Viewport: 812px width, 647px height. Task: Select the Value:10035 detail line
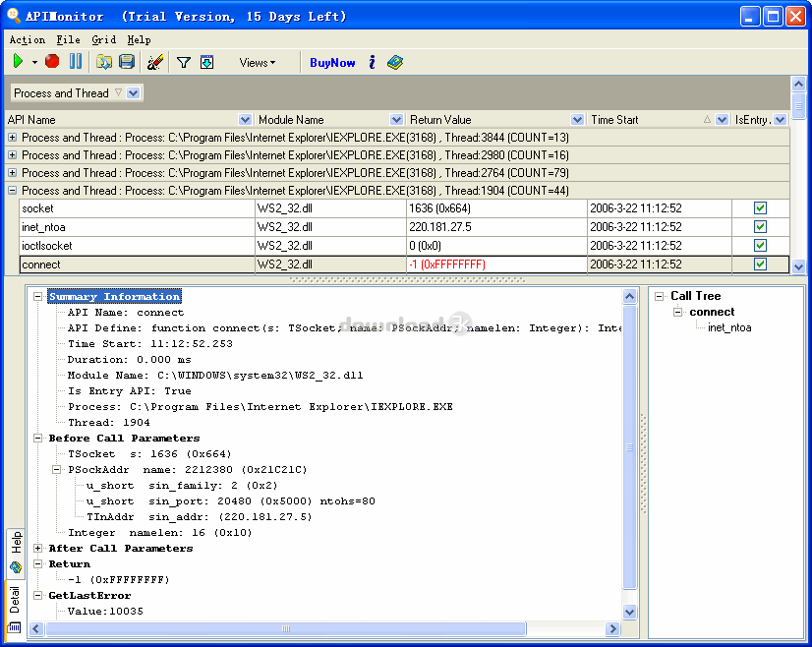point(105,612)
